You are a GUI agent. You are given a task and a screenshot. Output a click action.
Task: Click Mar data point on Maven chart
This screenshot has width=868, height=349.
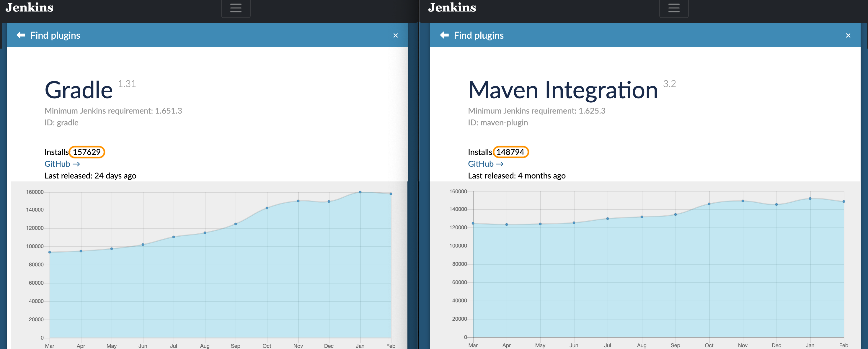(473, 223)
